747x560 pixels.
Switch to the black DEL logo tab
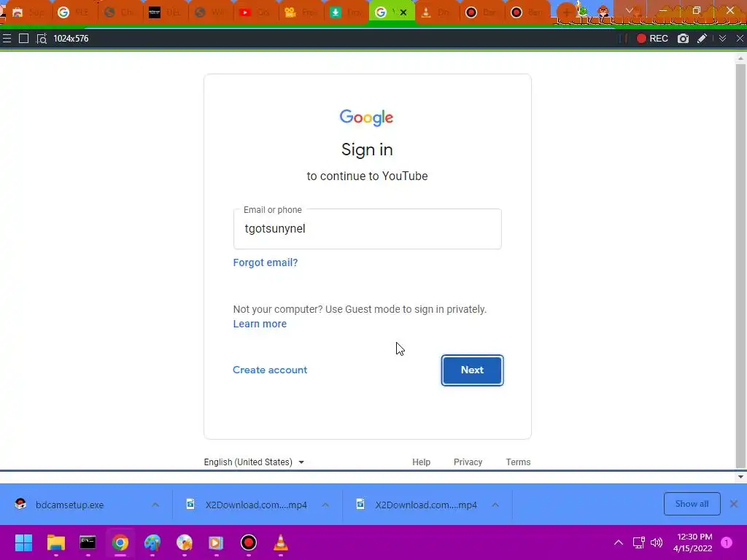(164, 12)
